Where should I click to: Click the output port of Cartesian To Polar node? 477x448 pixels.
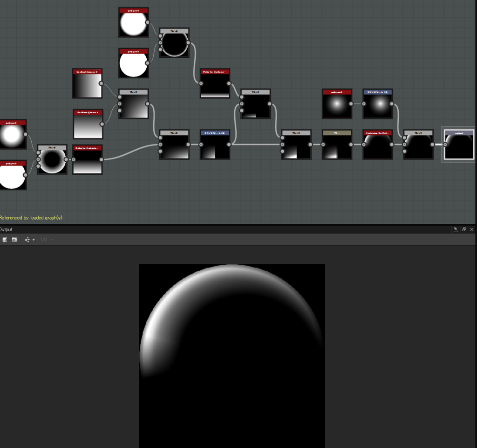(x=392, y=145)
